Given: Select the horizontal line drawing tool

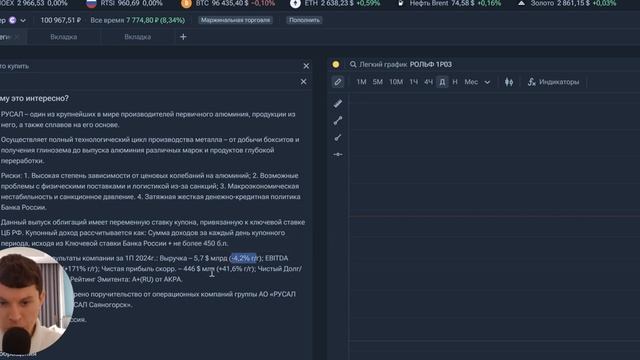Looking at the screenshot, I should click(338, 154).
